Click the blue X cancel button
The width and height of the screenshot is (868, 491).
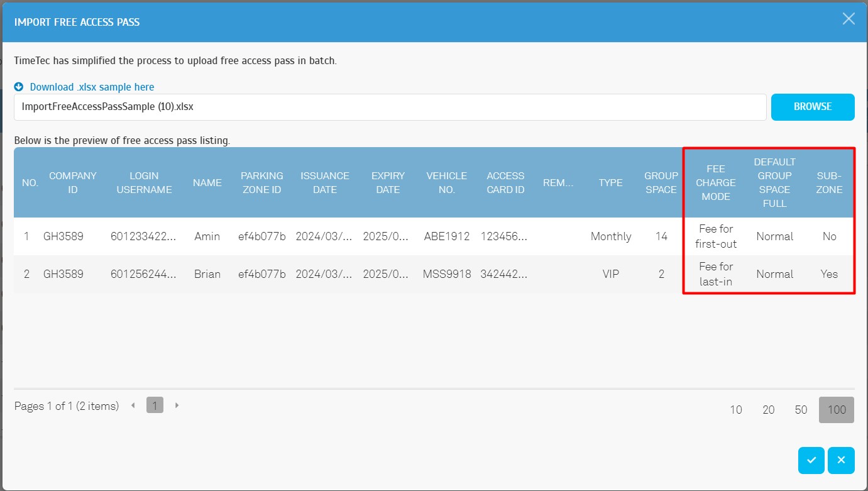coord(841,461)
